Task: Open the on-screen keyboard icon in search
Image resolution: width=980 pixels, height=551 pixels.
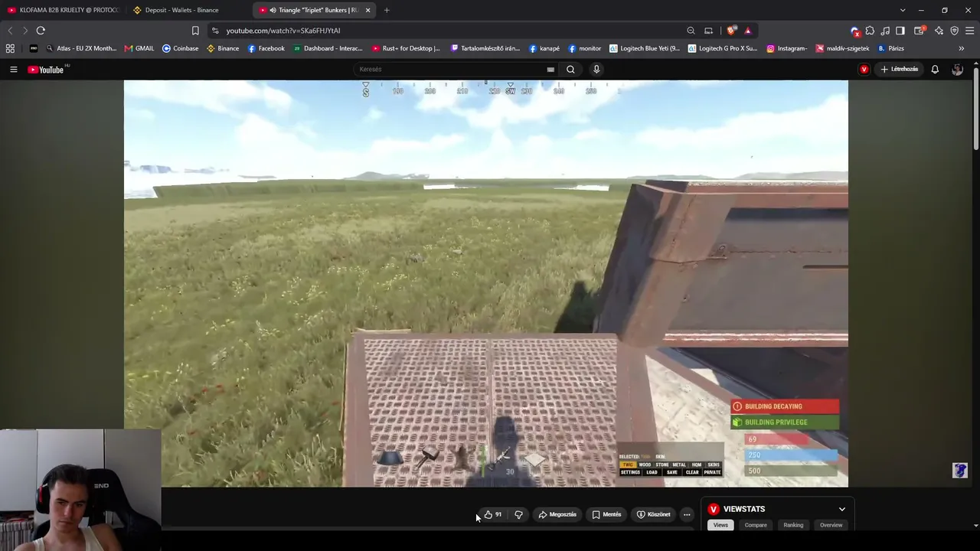Action: (550, 70)
